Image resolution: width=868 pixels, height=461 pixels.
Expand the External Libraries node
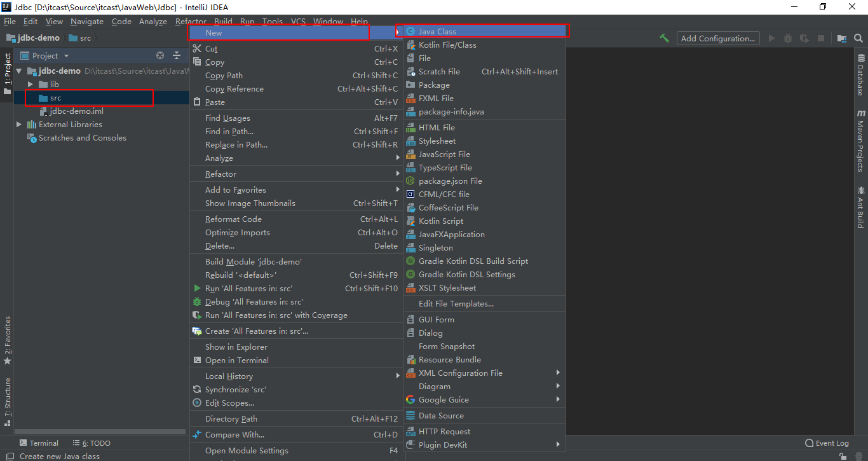19,125
